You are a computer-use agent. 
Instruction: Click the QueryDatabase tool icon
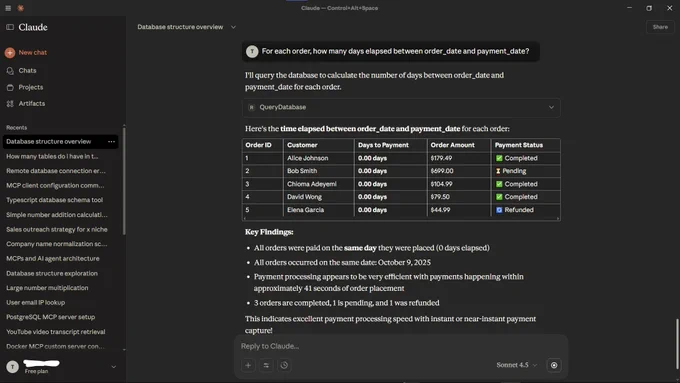[x=251, y=107]
